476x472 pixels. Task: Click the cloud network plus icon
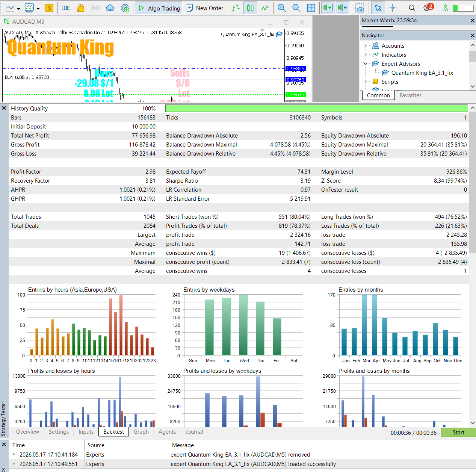(125, 8)
